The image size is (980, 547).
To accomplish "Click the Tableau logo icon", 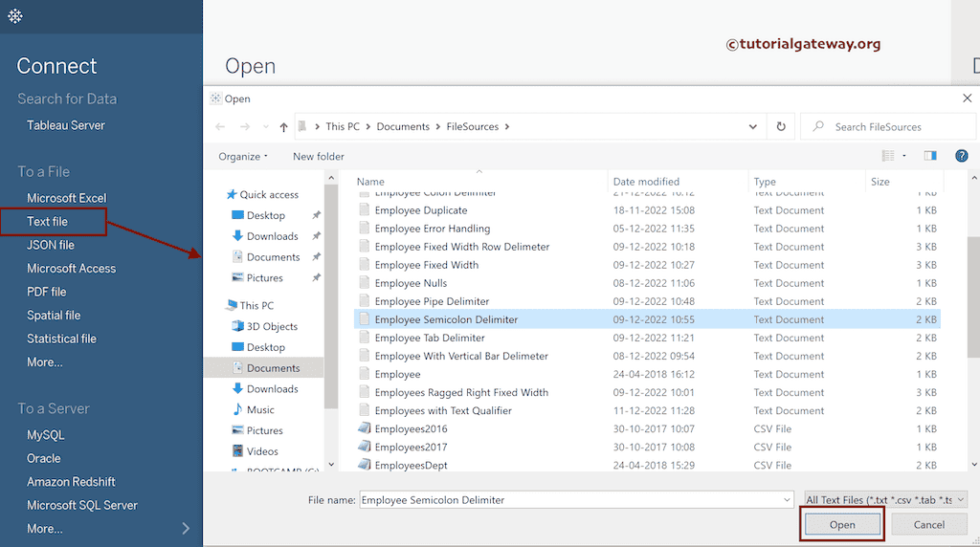I will pyautogui.click(x=15, y=16).
